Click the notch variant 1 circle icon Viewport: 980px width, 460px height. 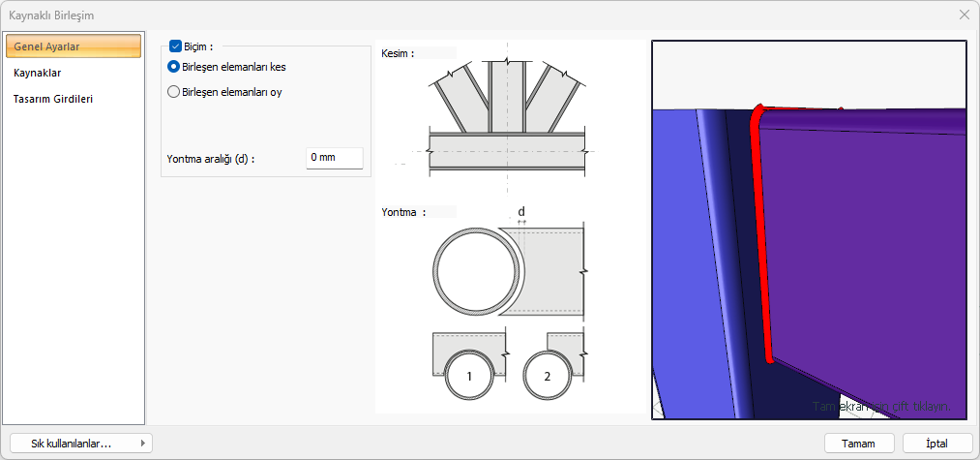click(469, 376)
